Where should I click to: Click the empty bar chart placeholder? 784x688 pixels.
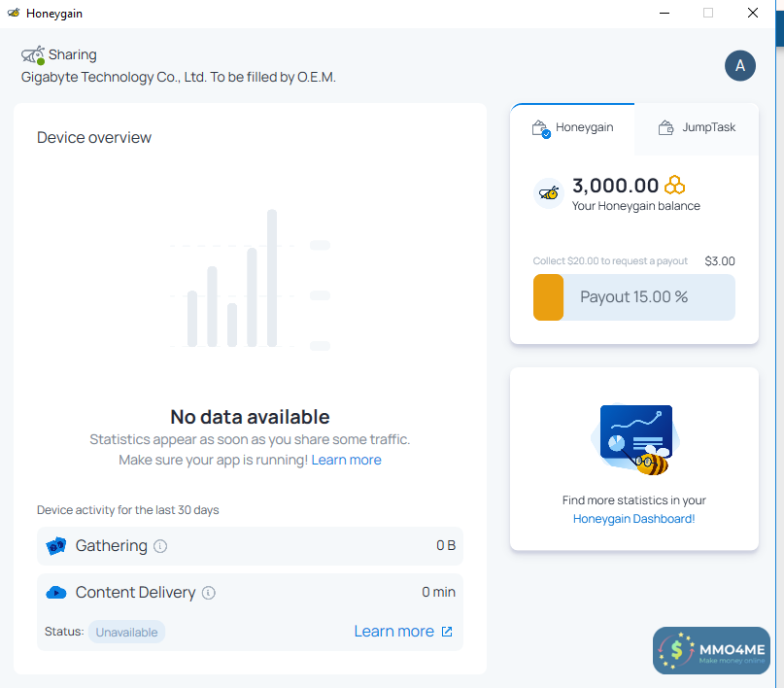point(250,280)
